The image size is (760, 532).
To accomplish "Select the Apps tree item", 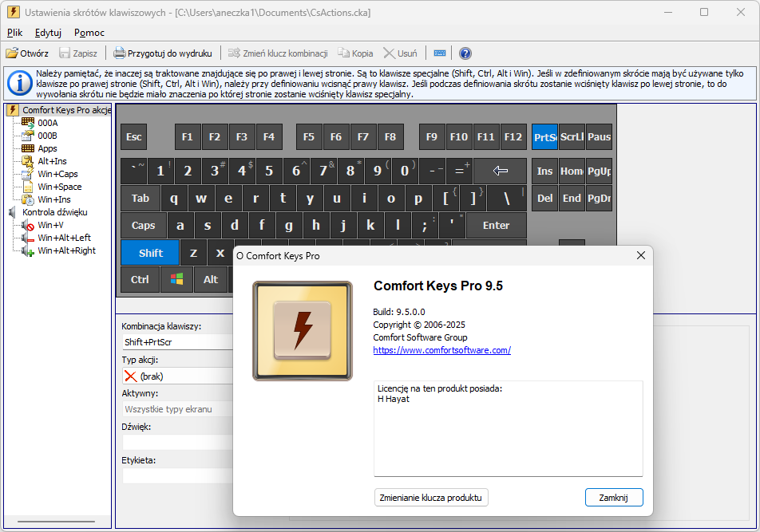I will tap(47, 148).
